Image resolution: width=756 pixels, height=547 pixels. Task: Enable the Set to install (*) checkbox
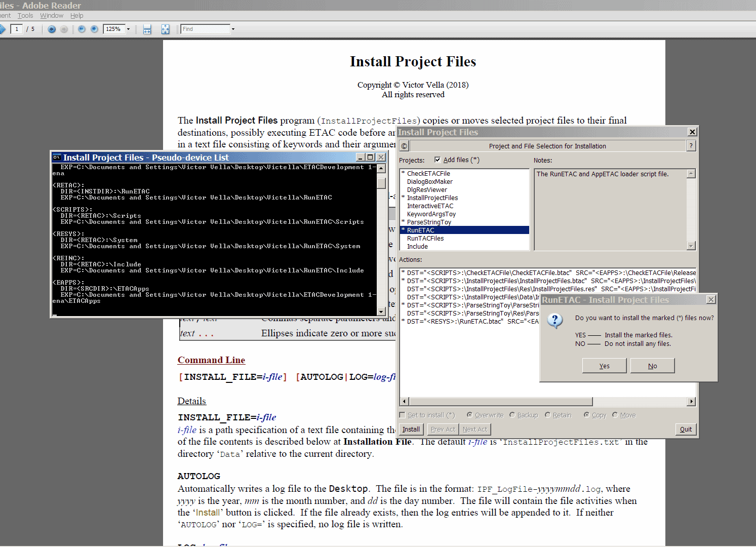[x=403, y=415]
